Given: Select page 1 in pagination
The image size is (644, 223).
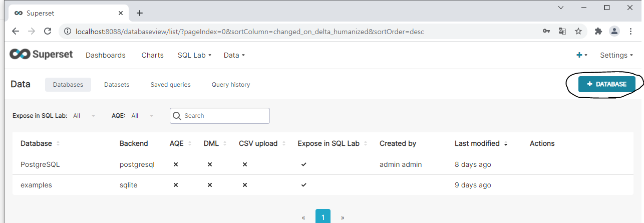Looking at the screenshot, I should (323, 217).
